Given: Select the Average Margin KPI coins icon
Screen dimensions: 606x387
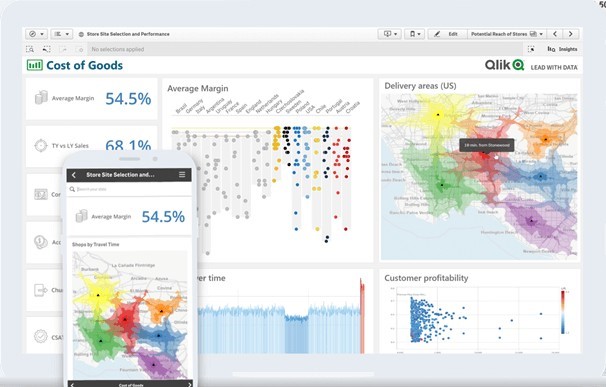Looking at the screenshot, I should pos(41,97).
